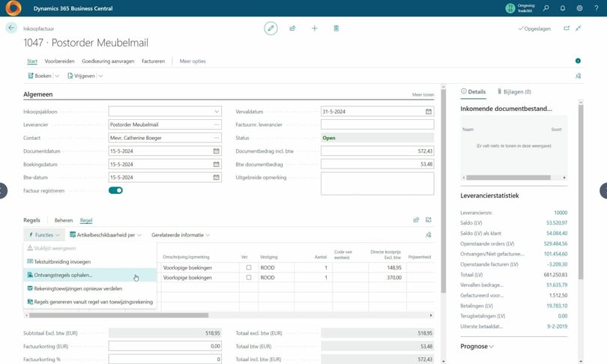Switch to Bijlagen (0) tab
The height and width of the screenshot is (364, 607).
(514, 91)
